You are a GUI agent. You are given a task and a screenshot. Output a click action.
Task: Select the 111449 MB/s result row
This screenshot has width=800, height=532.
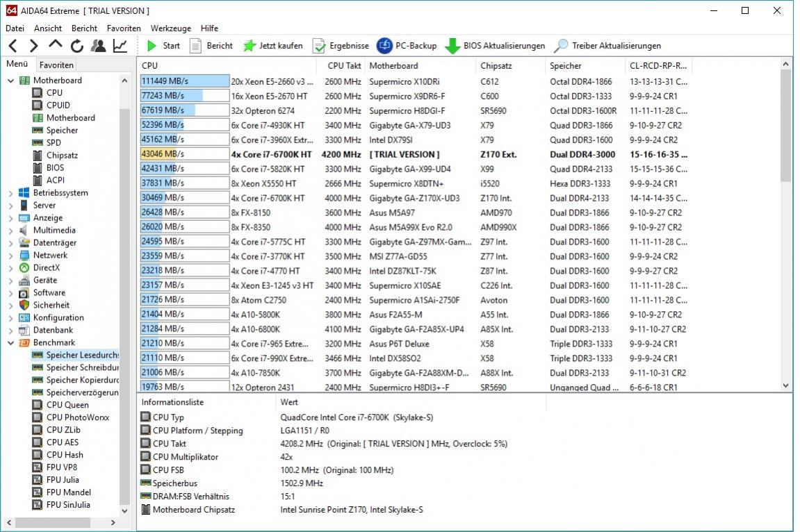click(414, 81)
